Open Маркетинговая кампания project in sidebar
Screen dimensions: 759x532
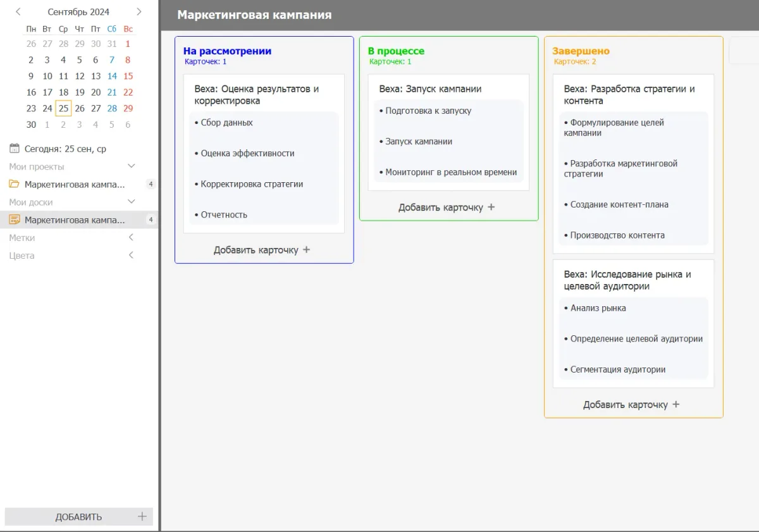[75, 185]
